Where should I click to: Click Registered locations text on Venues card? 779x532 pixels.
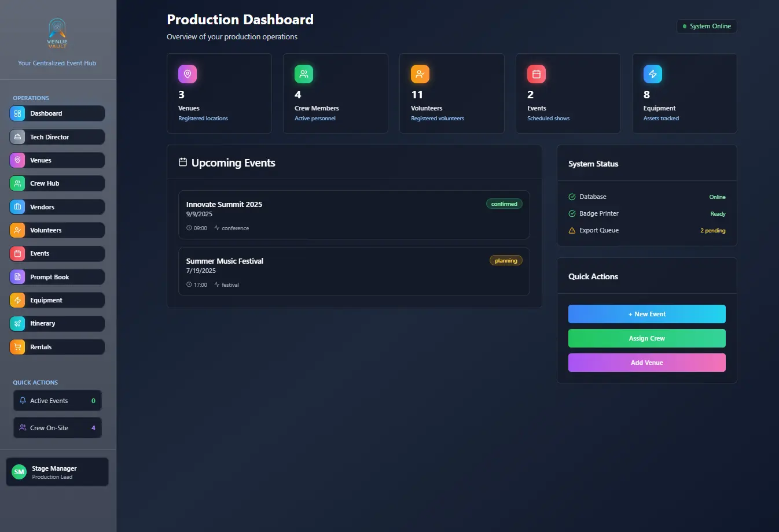pos(203,119)
